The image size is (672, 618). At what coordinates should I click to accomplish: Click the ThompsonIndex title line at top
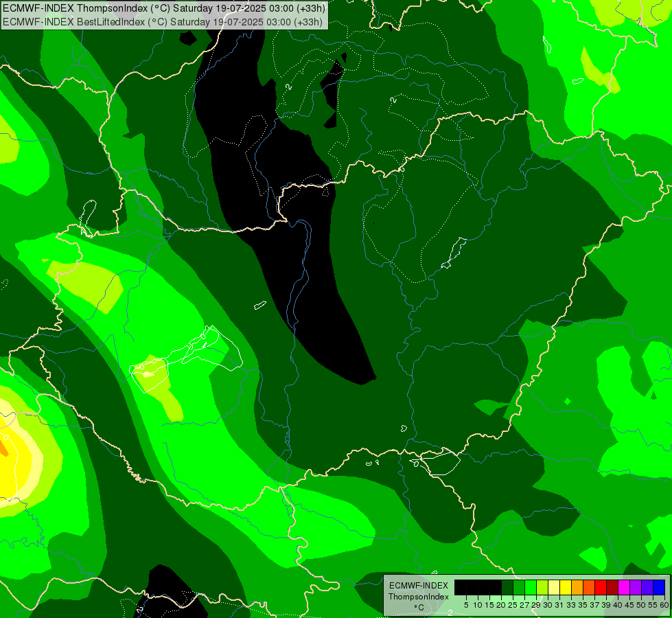tap(164, 8)
